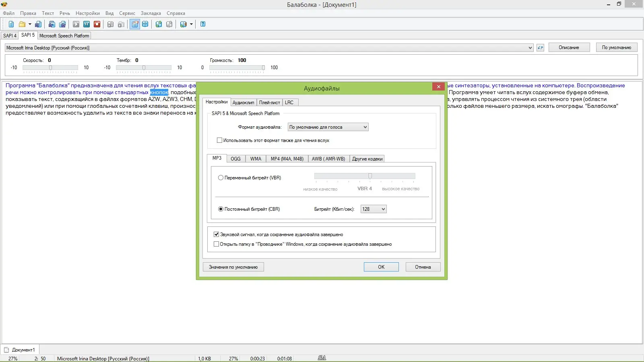
Task: Click the VBR quality slider handle
Action: [x=370, y=176]
